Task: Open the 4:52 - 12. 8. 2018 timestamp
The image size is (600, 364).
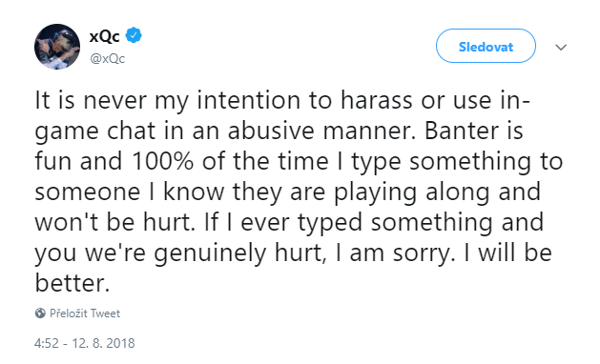Action: [x=85, y=343]
